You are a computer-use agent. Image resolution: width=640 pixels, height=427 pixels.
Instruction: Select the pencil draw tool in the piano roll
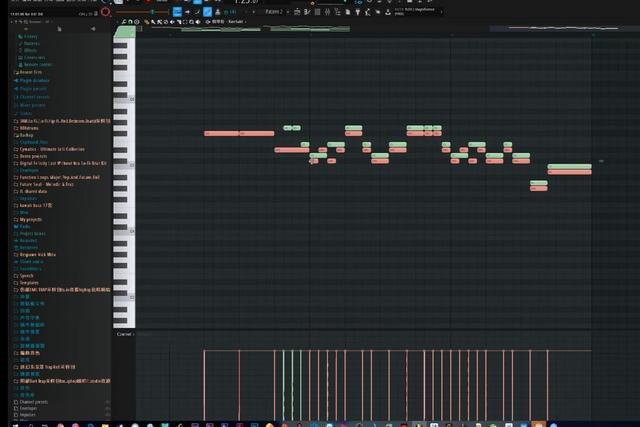tap(147, 22)
